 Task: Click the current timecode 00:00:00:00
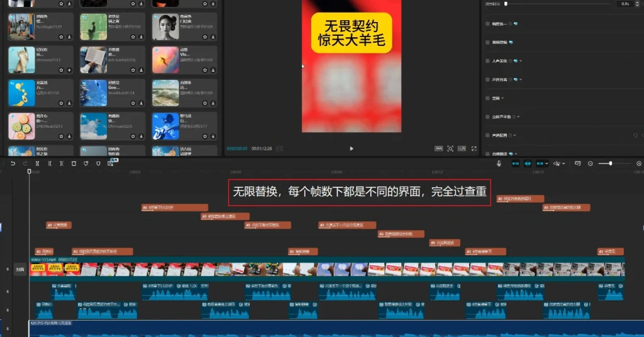tap(237, 148)
